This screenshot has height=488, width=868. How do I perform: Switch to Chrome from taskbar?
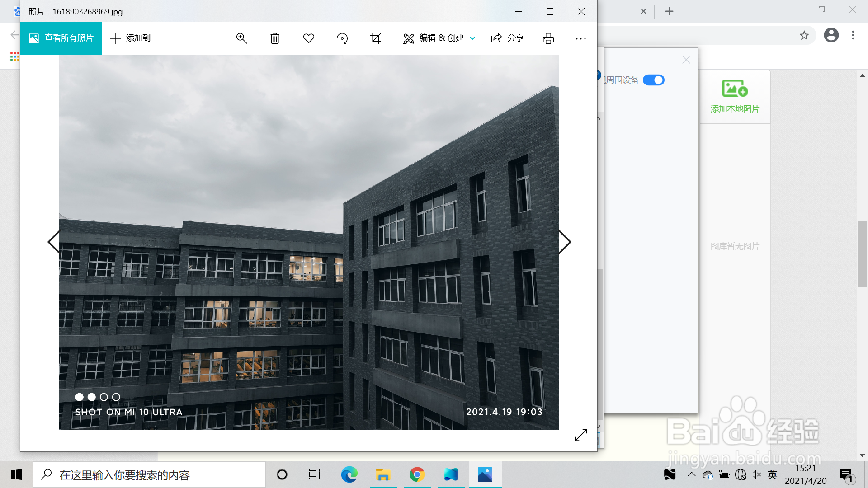(417, 474)
